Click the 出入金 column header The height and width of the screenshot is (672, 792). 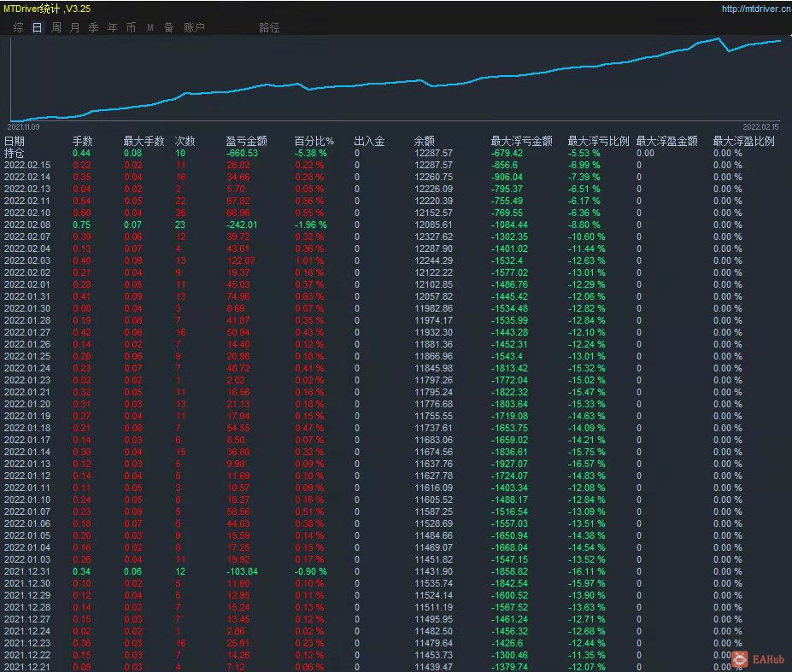click(x=369, y=141)
